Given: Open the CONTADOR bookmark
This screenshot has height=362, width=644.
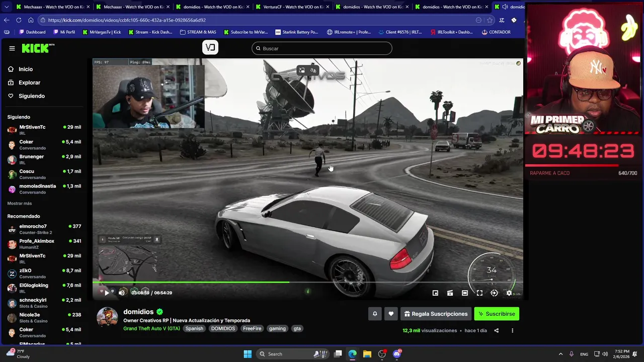Looking at the screenshot, I should pos(496,32).
